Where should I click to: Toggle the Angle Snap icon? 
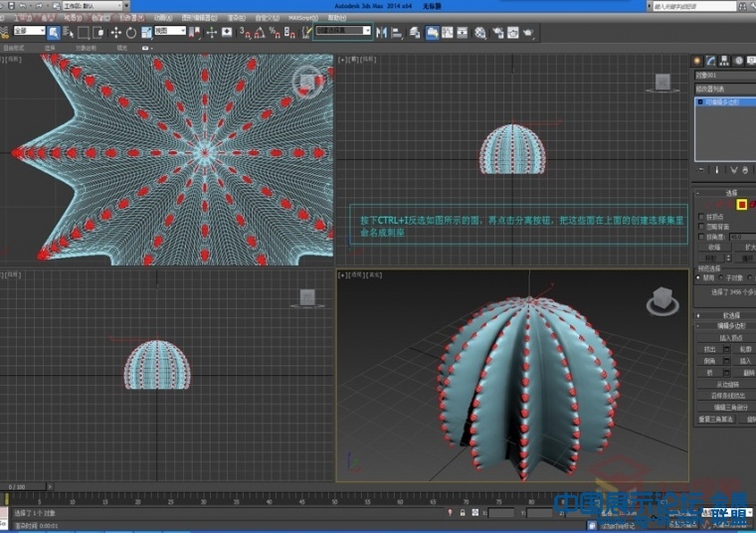click(260, 33)
